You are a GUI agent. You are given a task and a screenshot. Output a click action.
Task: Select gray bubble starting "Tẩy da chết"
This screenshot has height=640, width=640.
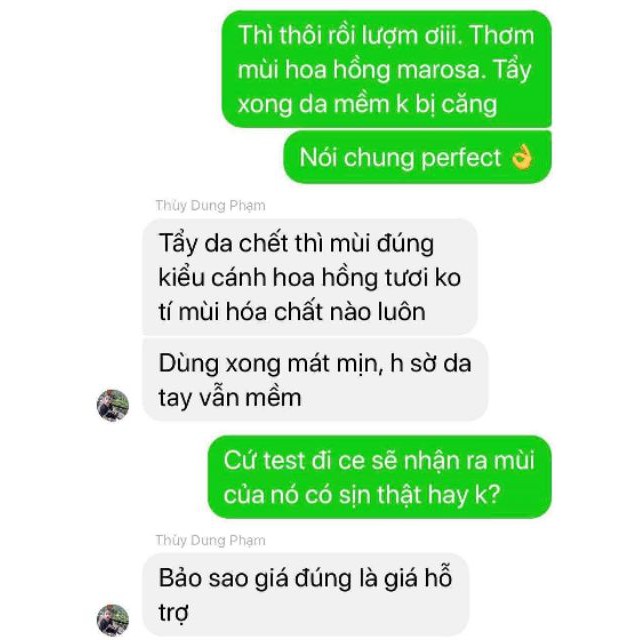(310, 277)
